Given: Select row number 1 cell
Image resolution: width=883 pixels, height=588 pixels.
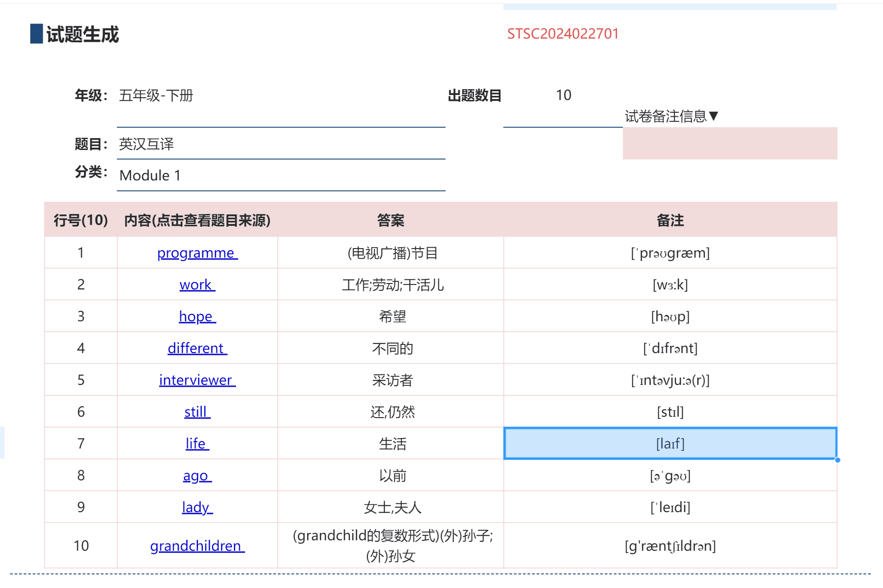Looking at the screenshot, I should [81, 253].
